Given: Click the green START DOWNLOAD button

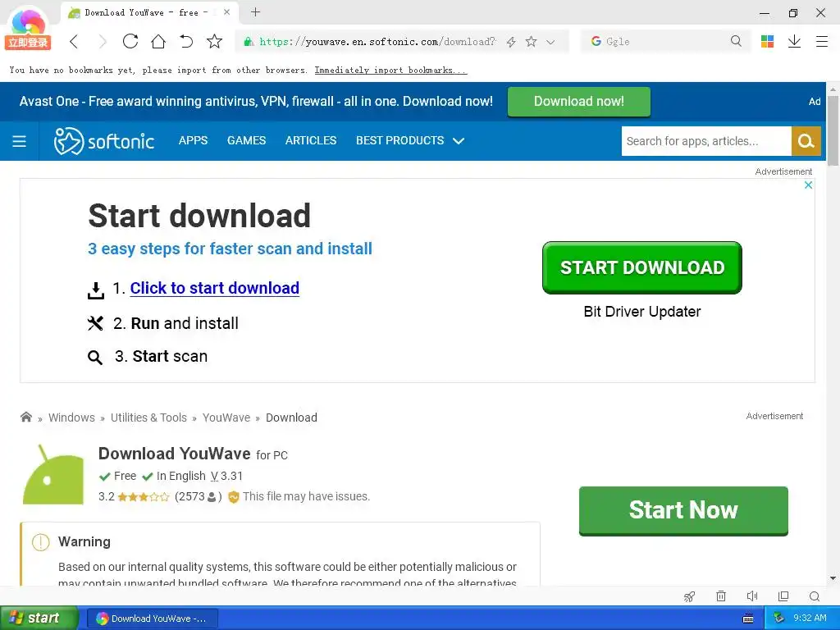Looking at the screenshot, I should pyautogui.click(x=641, y=267).
